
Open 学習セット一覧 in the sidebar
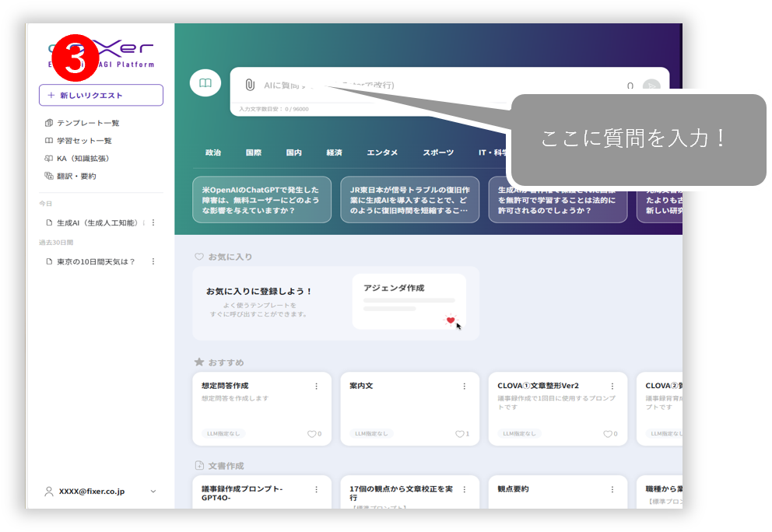point(83,141)
